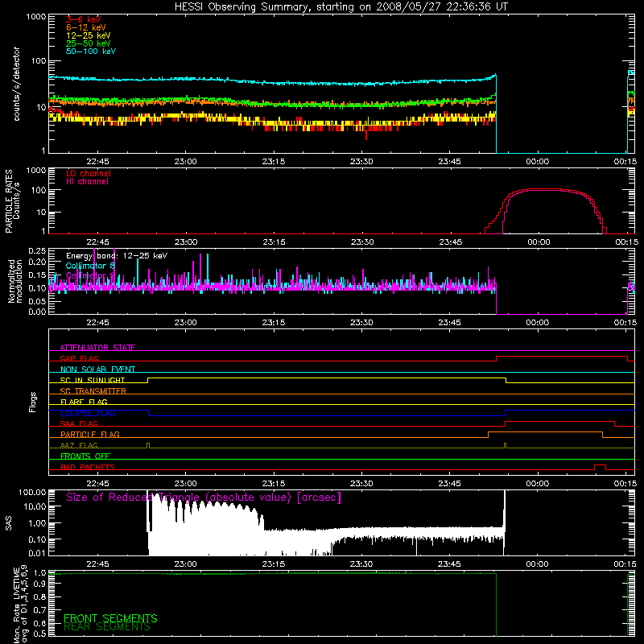Select the "HI channel" legend text
This screenshot has width=644, height=644.
tap(87, 182)
